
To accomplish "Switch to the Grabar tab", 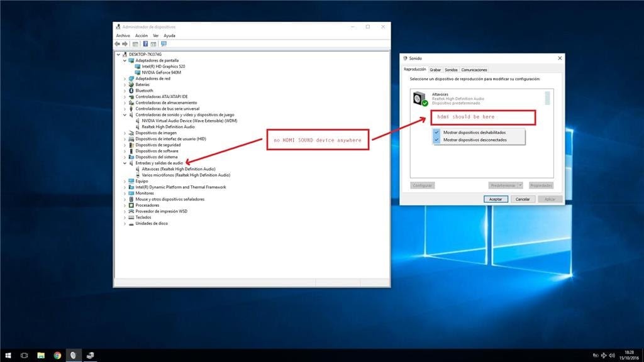I will (435, 70).
